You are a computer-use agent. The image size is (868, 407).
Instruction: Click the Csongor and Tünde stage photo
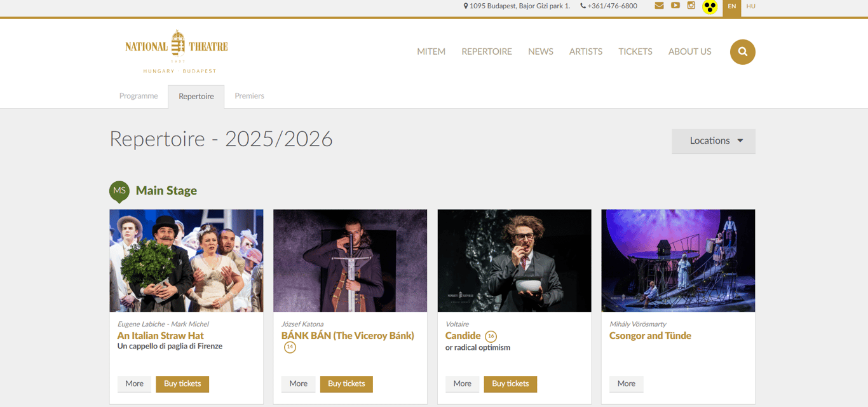pyautogui.click(x=678, y=261)
